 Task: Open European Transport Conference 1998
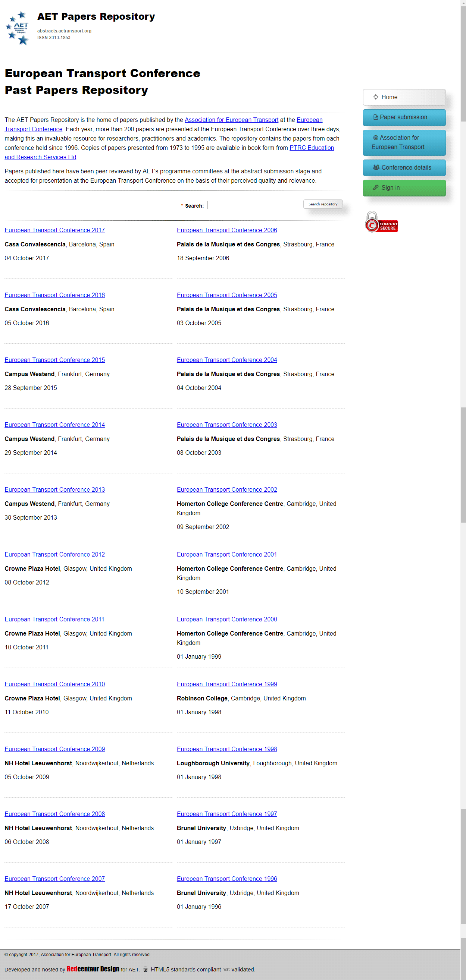(x=227, y=749)
